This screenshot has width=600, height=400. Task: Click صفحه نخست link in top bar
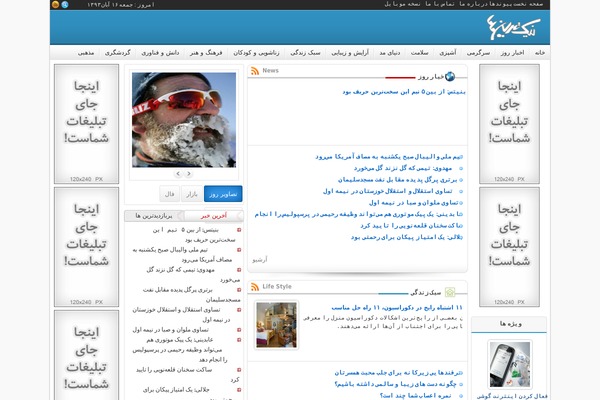click(527, 4)
